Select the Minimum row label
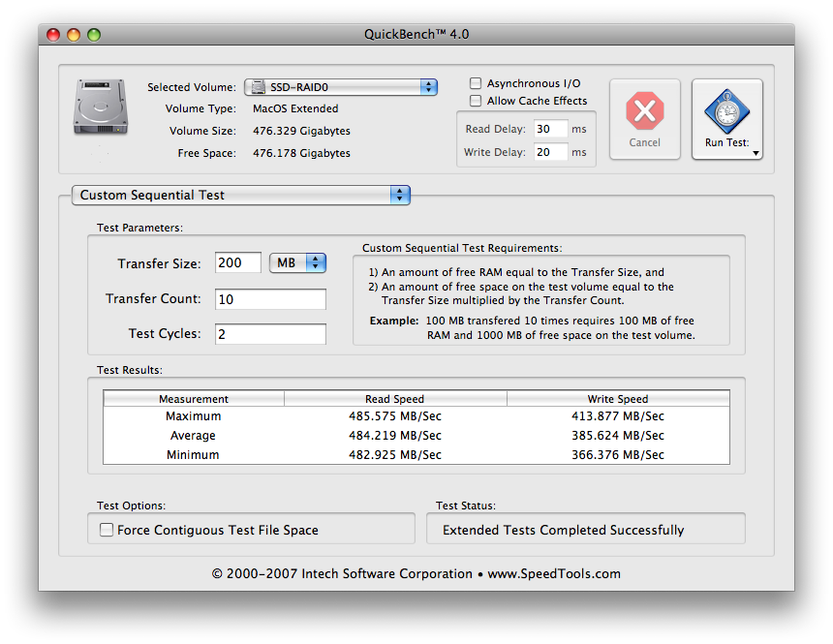Screen dimensions: 833x644 193,455
